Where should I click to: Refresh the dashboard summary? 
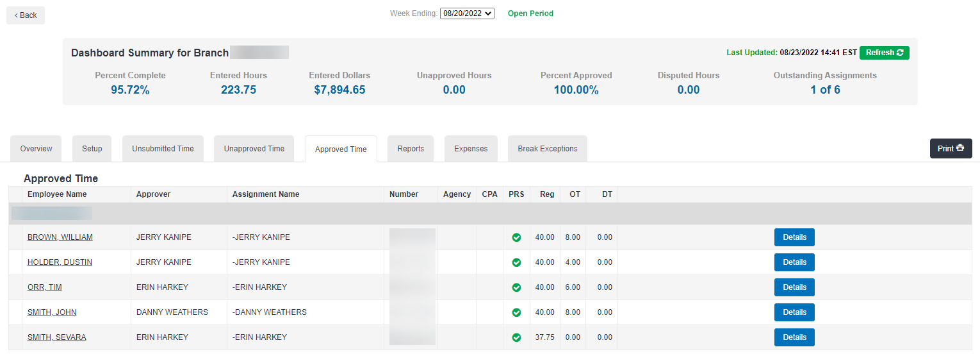pyautogui.click(x=884, y=53)
